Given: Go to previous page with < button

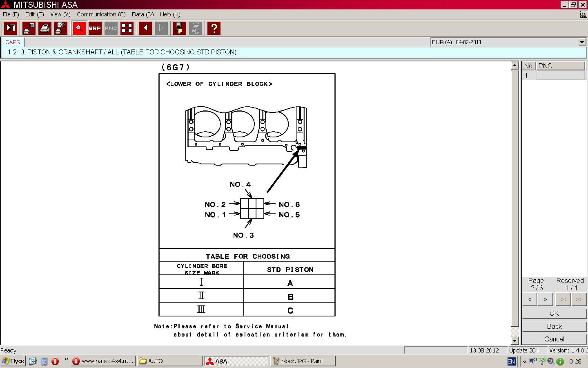Looking at the screenshot, I should 530,299.
